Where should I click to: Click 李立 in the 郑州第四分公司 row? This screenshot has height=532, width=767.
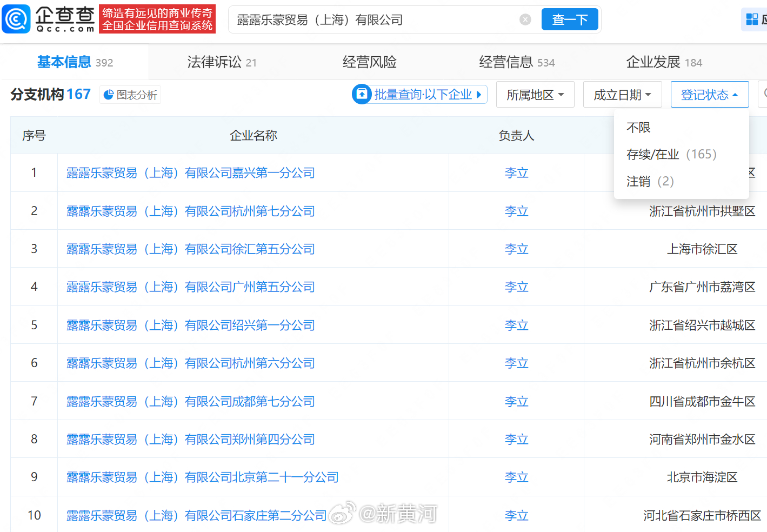[x=516, y=440]
